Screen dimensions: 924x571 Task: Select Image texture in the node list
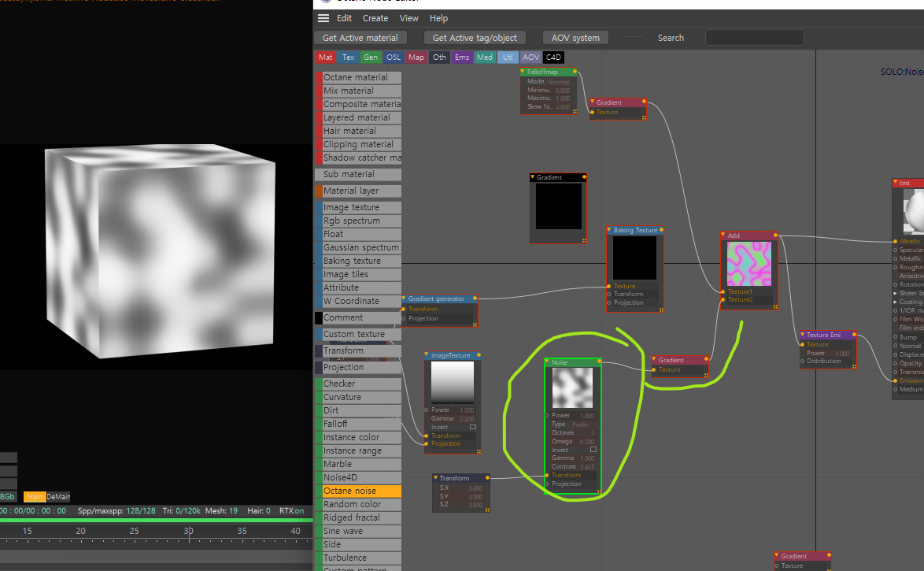[358, 207]
